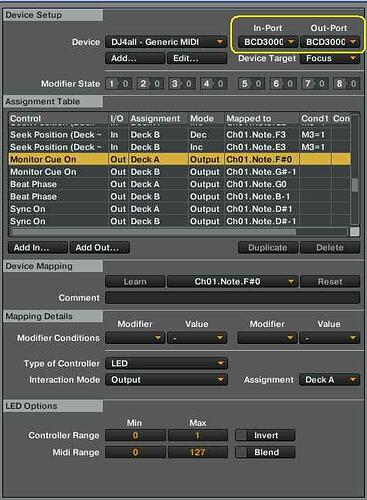Toggle Modifier State 4
The width and height of the screenshot is (367, 500).
pyautogui.click(x=213, y=84)
